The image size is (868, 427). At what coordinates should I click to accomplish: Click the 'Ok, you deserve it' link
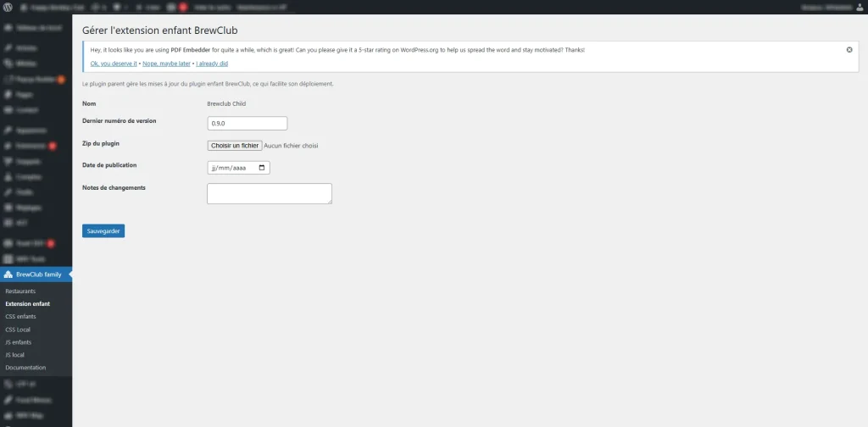tap(114, 64)
